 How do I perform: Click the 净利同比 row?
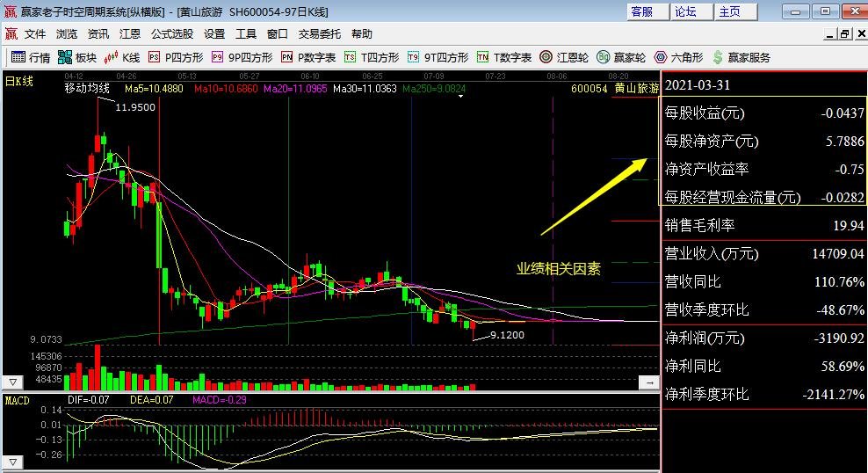(x=764, y=366)
